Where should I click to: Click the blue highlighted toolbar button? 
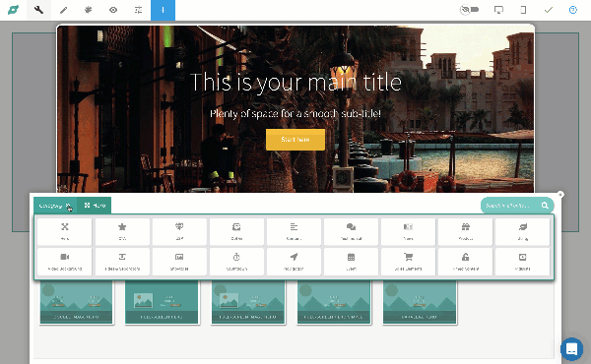163,10
